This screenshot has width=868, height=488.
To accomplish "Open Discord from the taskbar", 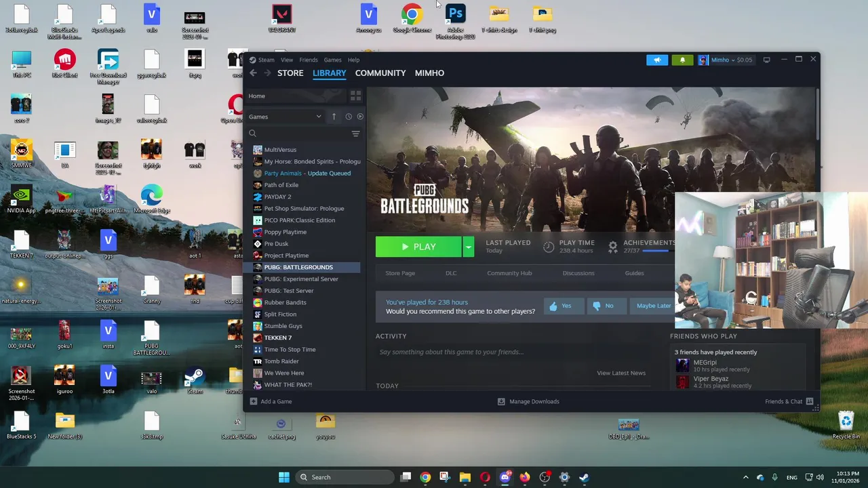I will [505, 477].
